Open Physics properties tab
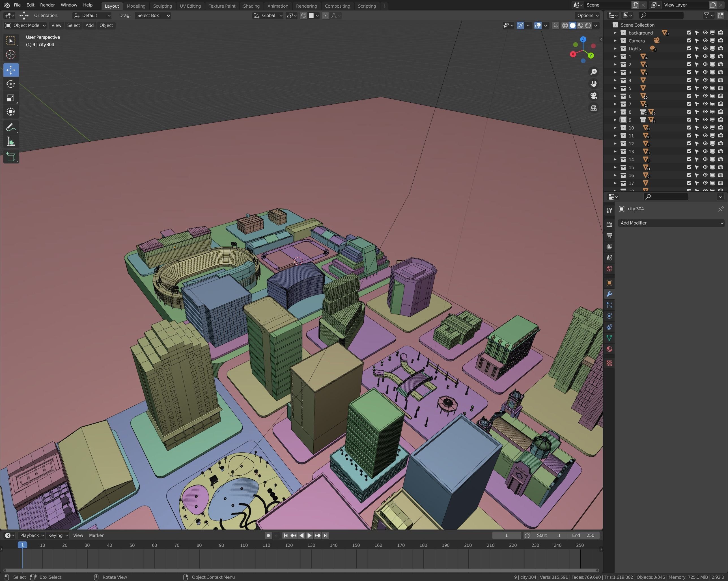This screenshot has height=581, width=728. [x=609, y=316]
